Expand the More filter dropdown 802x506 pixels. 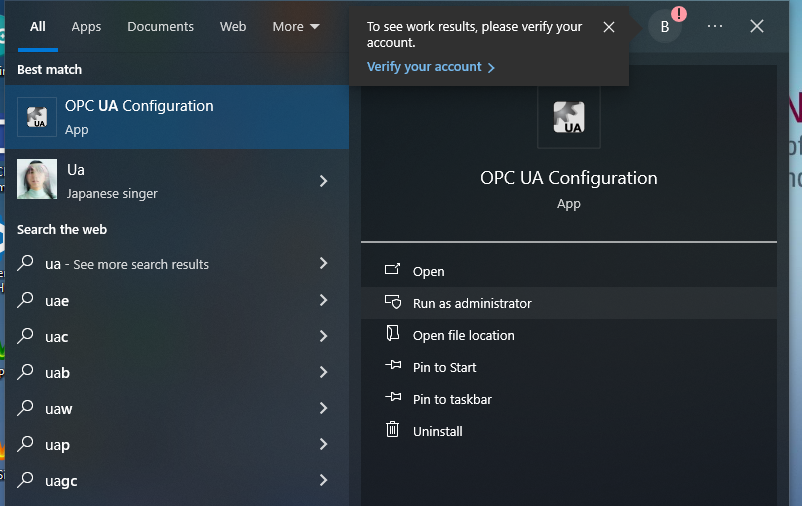(x=296, y=27)
